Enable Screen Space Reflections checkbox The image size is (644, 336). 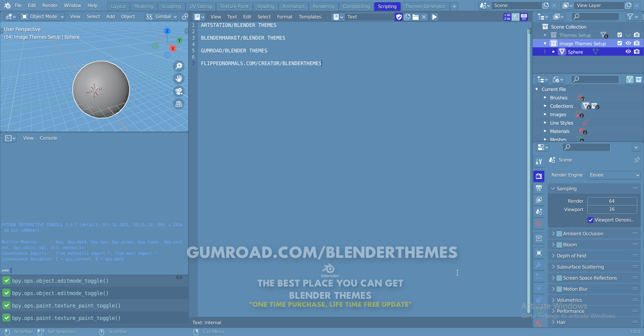pos(559,278)
